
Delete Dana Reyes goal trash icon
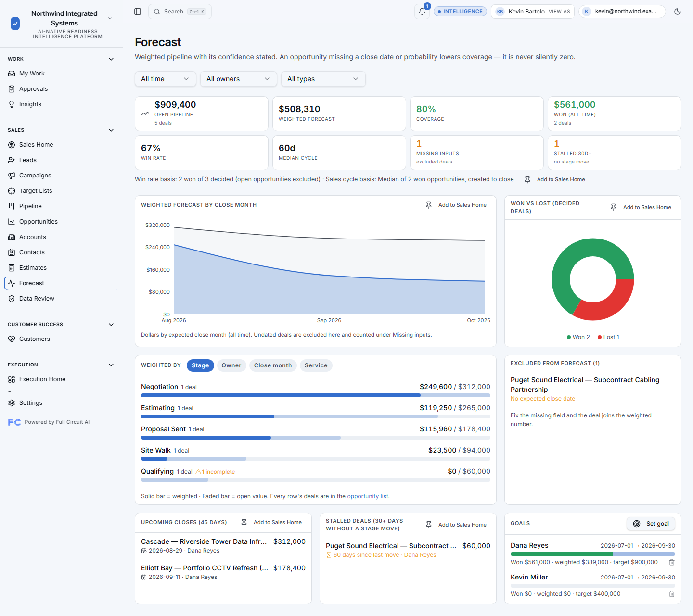coord(672,562)
